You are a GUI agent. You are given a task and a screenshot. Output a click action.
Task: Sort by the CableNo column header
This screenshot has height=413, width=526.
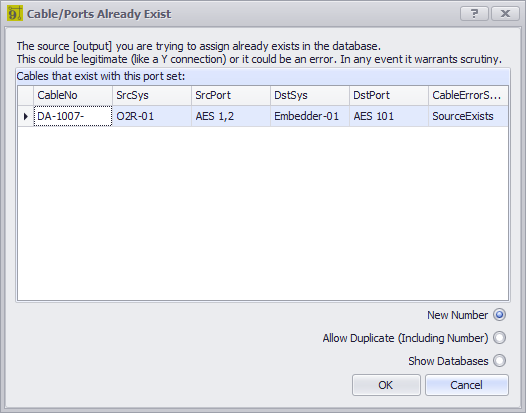tap(73, 95)
